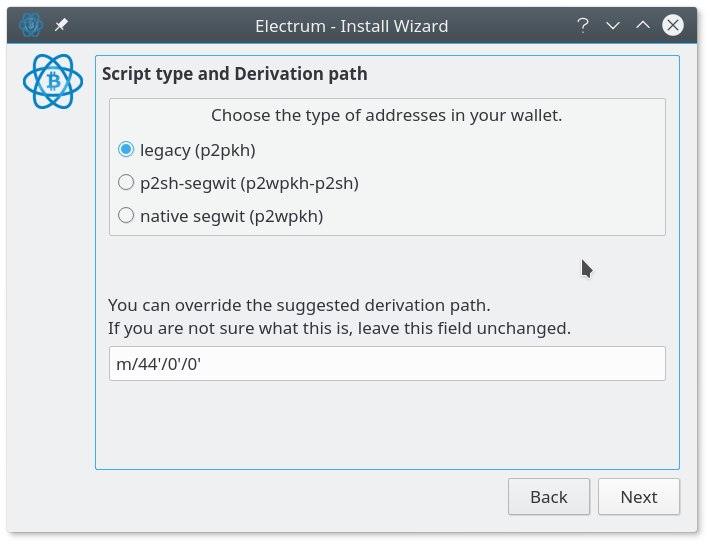The width and height of the screenshot is (710, 545).
Task: Click the question mark help icon
Action: point(583,25)
